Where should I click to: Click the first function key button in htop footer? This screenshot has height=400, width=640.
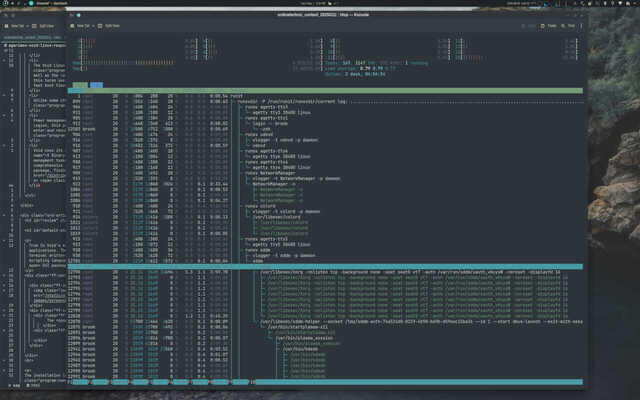click(80, 382)
